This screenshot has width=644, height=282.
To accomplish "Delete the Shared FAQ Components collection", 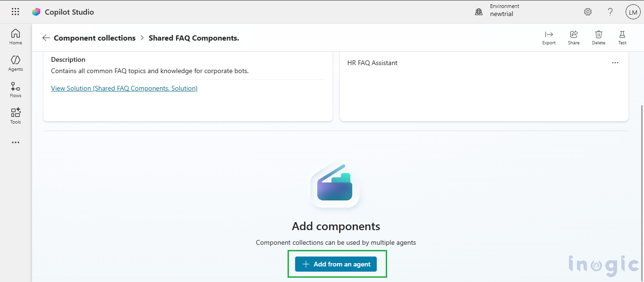I will pos(598,38).
